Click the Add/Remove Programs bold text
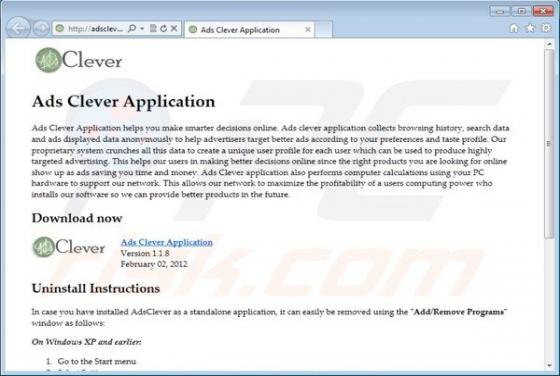560x376 pixels. point(459,312)
